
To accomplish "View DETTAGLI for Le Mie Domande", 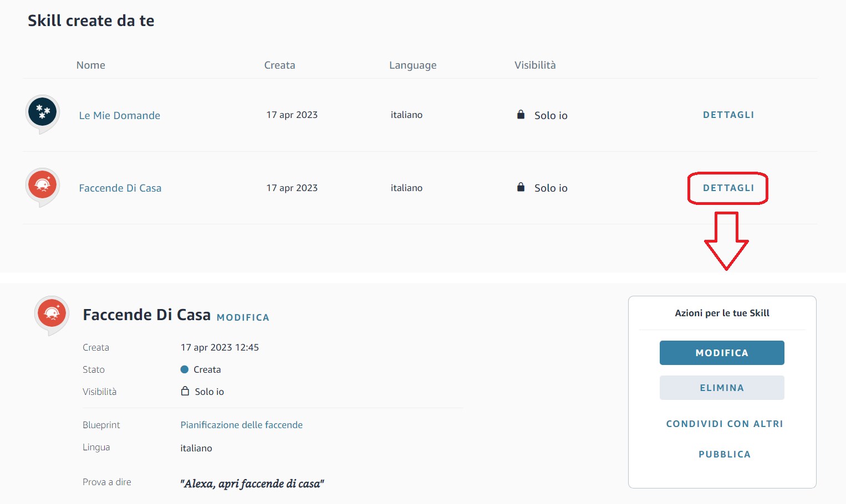I will (728, 115).
